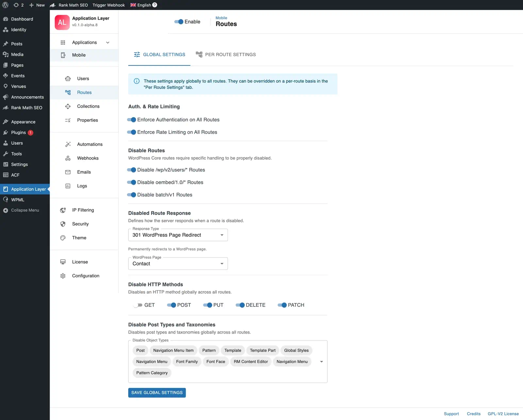The image size is (523, 420).
Task: Open the Support link in footer
Action: 451,414
